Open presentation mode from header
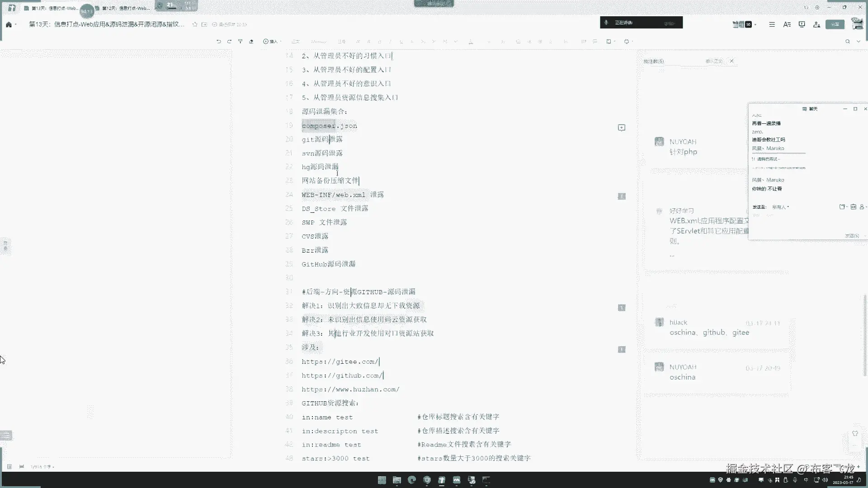 [x=802, y=24]
